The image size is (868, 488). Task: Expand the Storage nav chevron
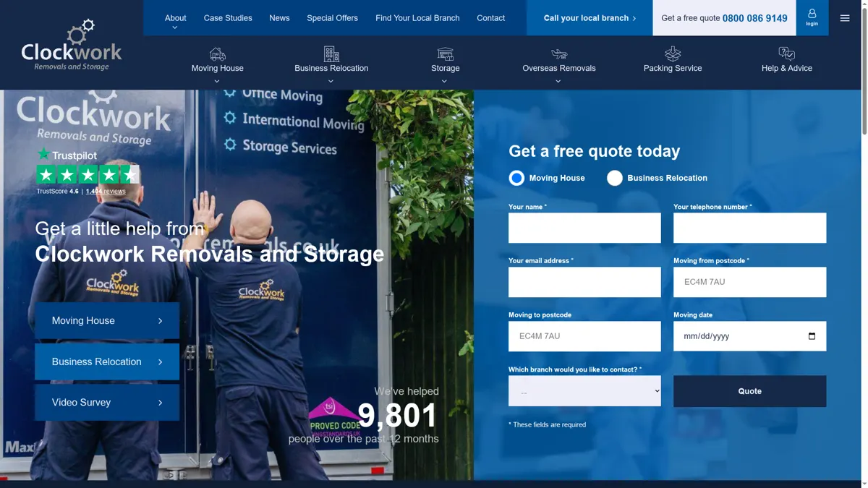click(x=445, y=81)
